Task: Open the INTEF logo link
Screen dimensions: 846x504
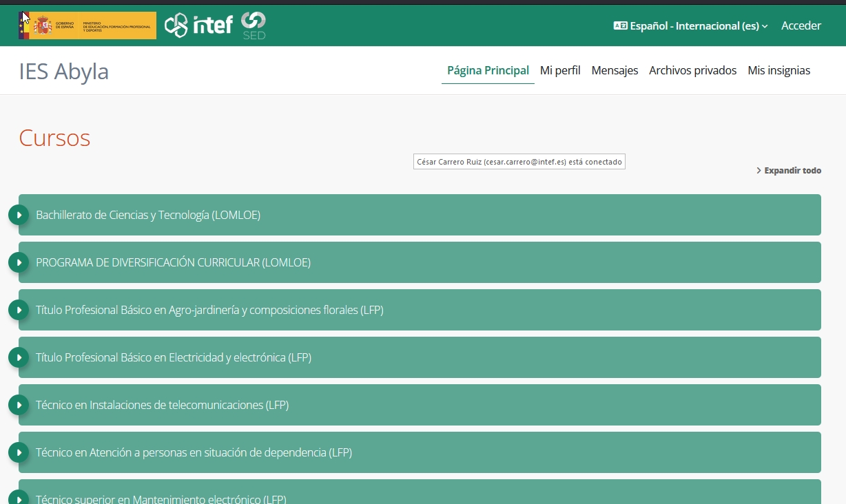Action: pyautogui.click(x=198, y=25)
